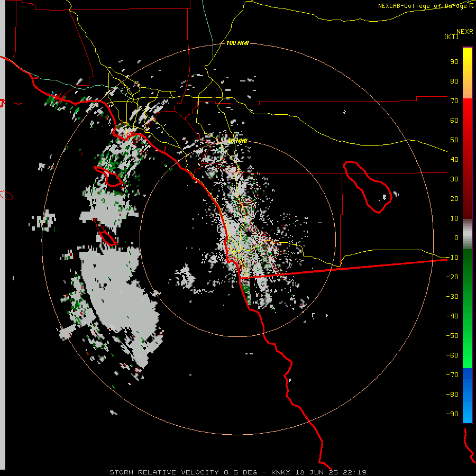Click the KNKX station identifier in caption
The width and height of the screenshot is (476, 476).
[x=281, y=472]
